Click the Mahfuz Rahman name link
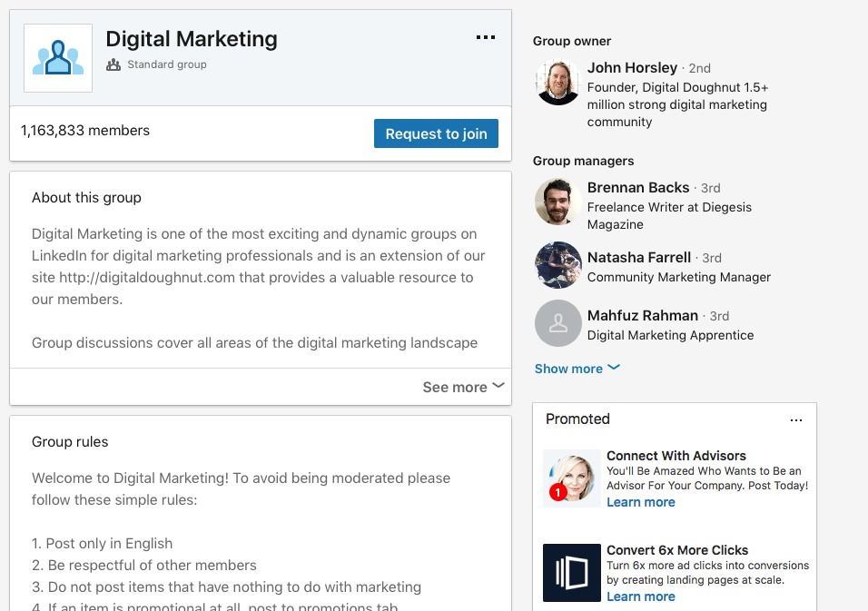868x611 pixels. 643,315
